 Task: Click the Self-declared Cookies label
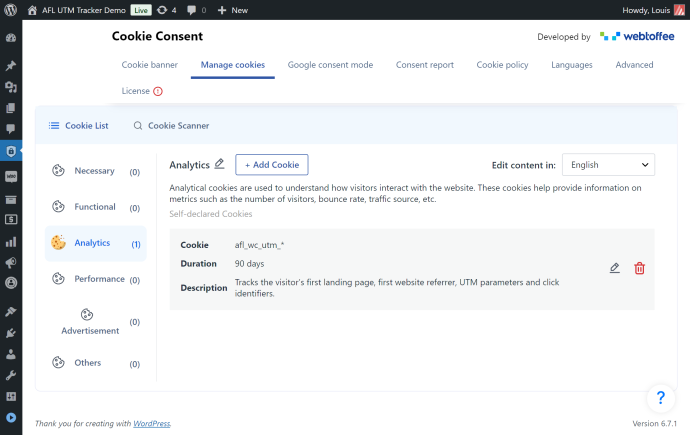point(211,214)
